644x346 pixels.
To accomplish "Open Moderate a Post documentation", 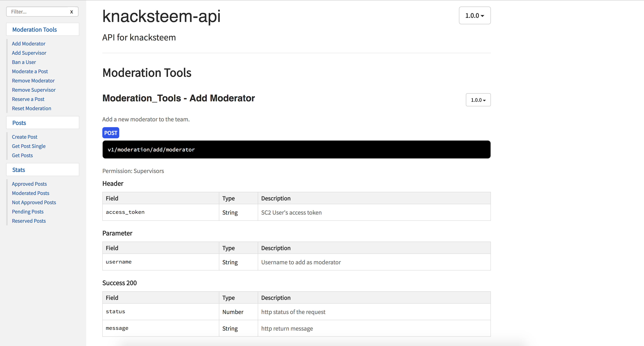I will point(30,71).
